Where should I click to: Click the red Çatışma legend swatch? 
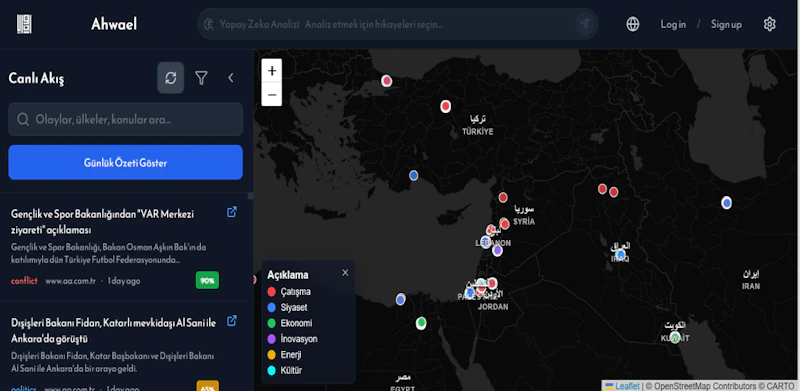(271, 292)
